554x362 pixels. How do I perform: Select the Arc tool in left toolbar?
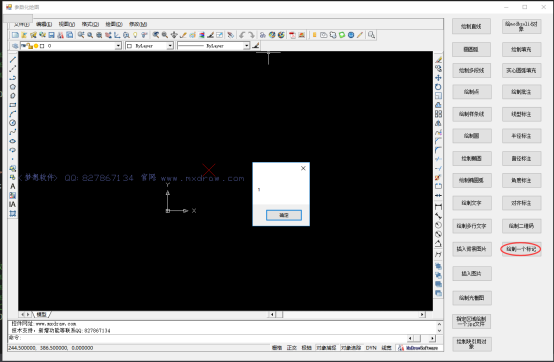[13, 114]
